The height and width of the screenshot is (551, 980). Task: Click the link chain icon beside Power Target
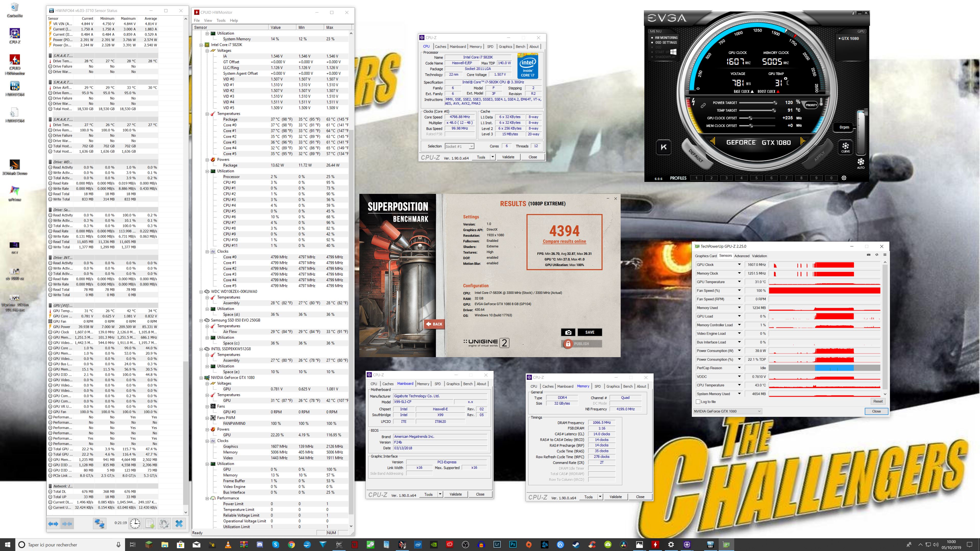coord(703,105)
